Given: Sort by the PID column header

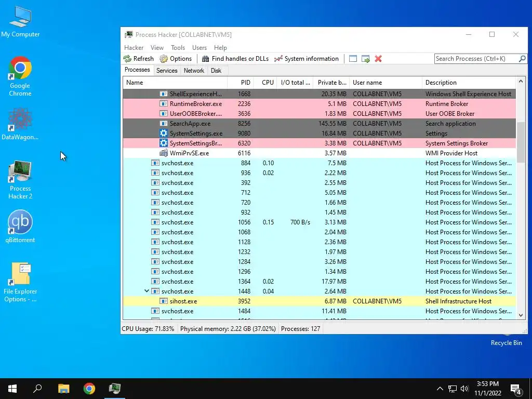Looking at the screenshot, I should pyautogui.click(x=240, y=83).
